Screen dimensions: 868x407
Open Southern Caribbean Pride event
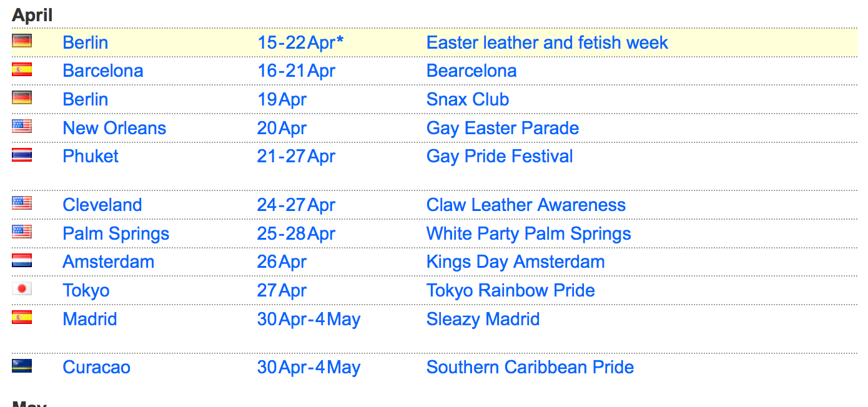point(530,367)
